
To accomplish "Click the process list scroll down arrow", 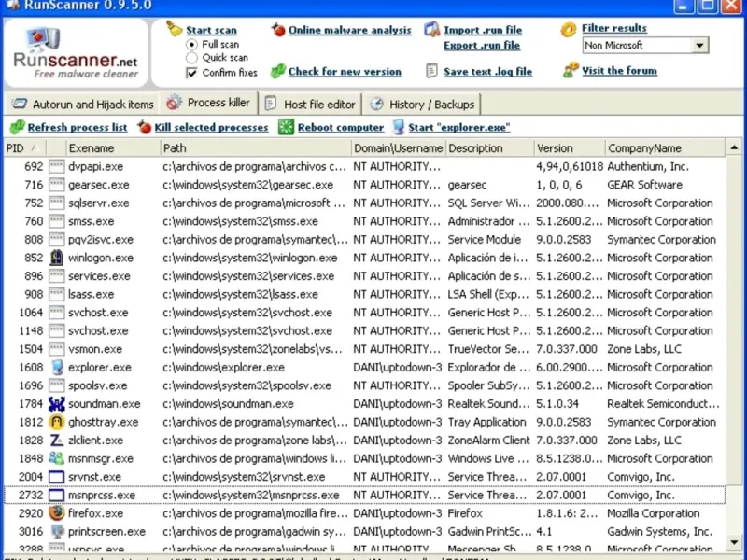I will [x=734, y=542].
